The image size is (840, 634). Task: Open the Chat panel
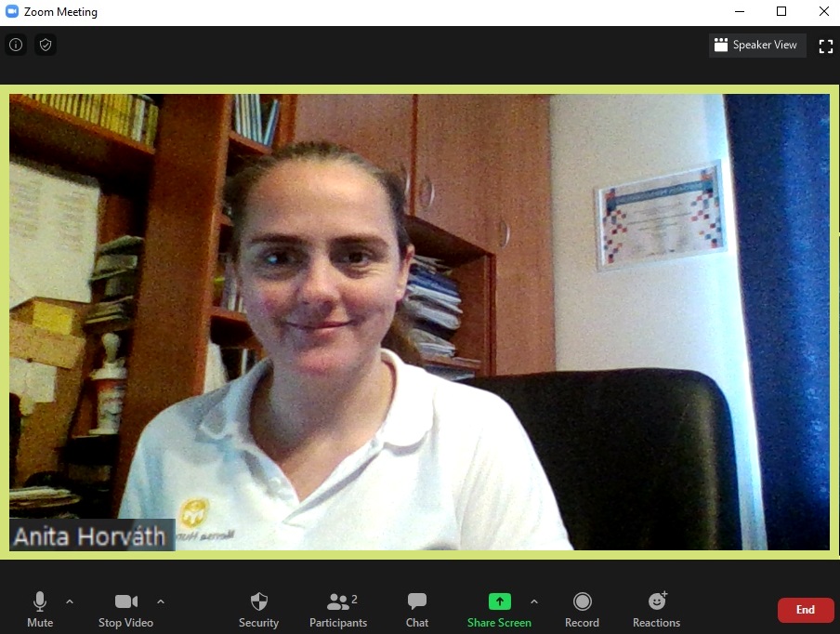click(x=417, y=609)
